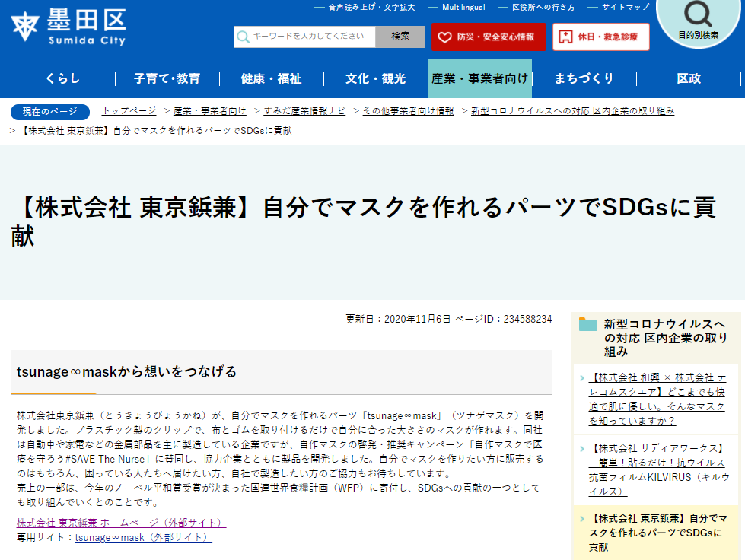Viewport: 745px width, 560px height.
Task: Click the folder icon beside sidebar heading
Action: tap(587, 324)
